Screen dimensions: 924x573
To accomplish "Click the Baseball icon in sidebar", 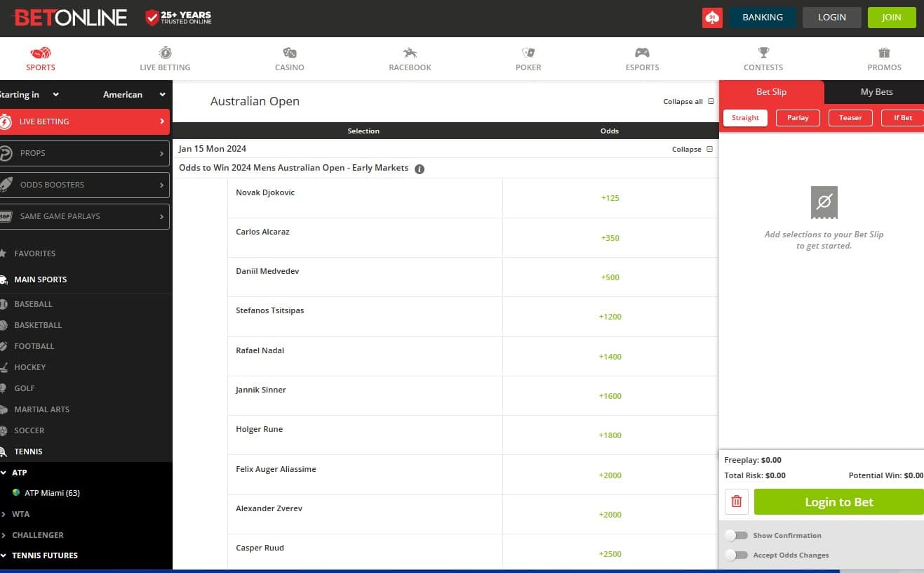I will 4,304.
